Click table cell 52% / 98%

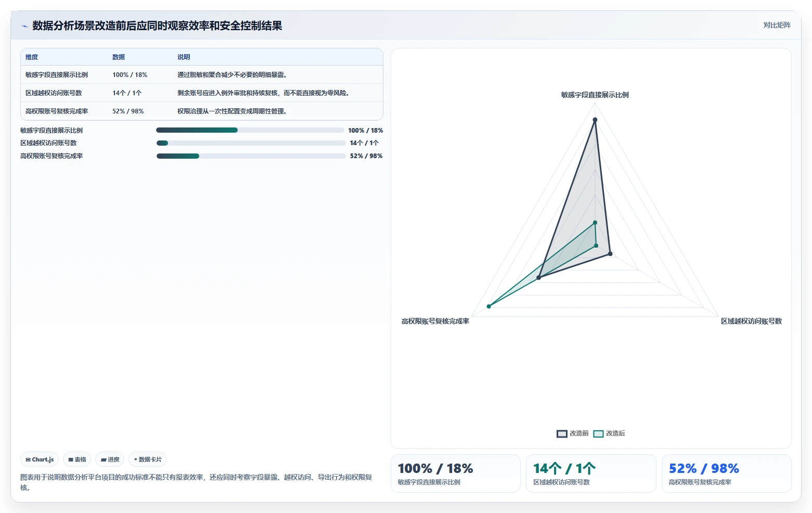point(128,111)
